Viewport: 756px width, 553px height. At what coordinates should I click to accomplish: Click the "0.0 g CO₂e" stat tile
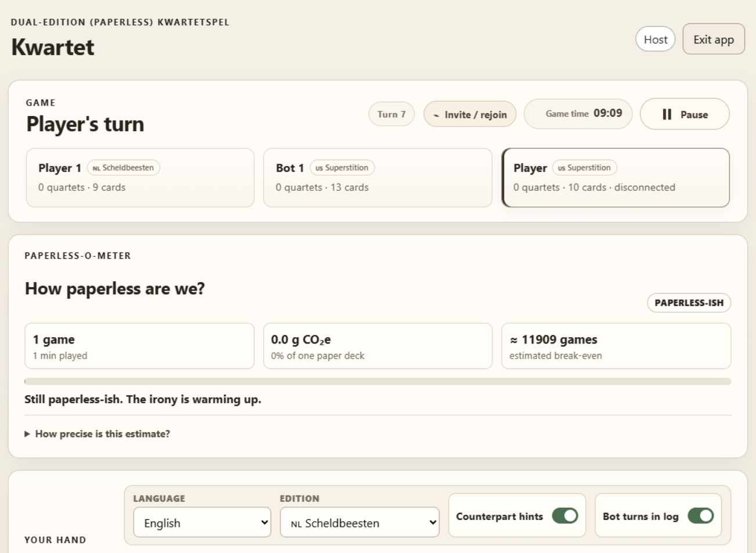coord(377,346)
